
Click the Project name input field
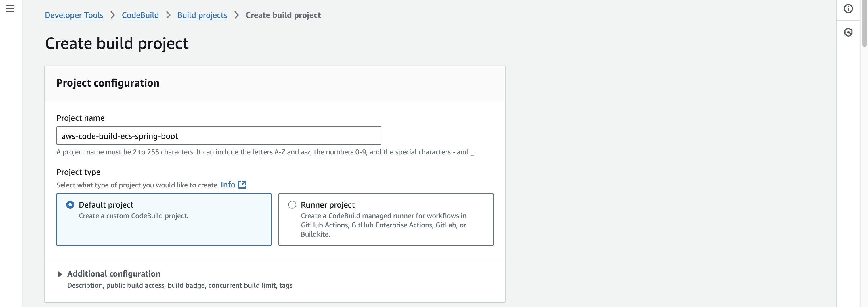(219, 136)
